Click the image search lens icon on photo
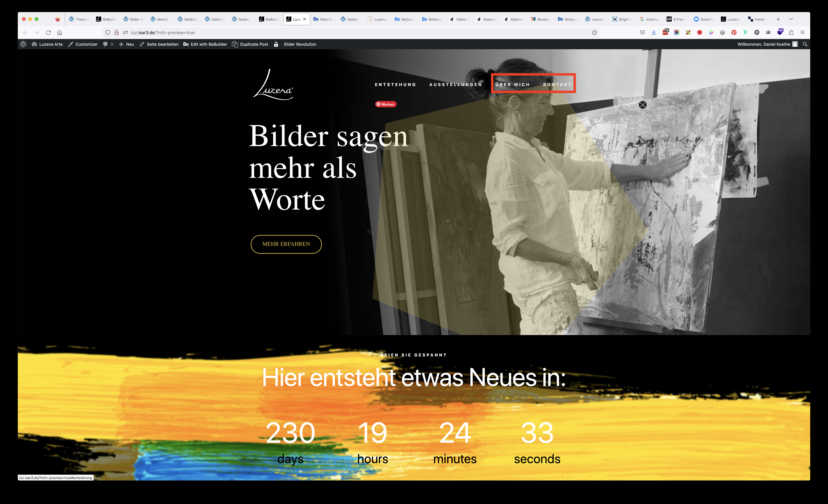 coord(642,105)
